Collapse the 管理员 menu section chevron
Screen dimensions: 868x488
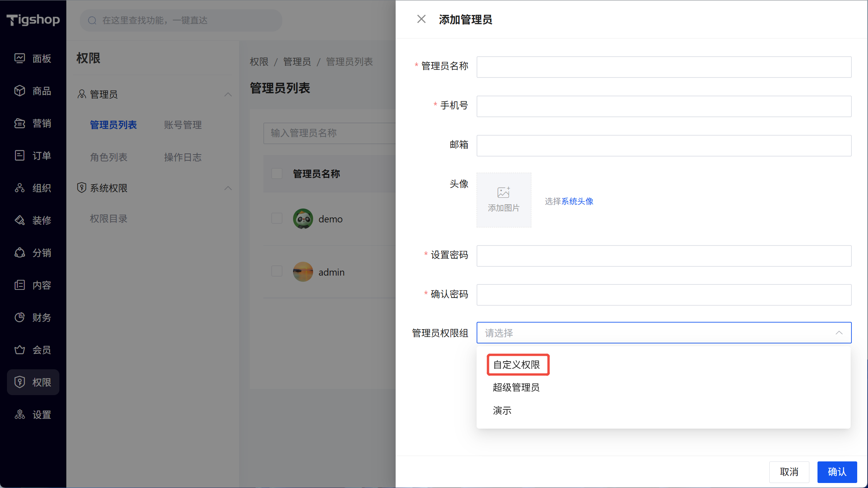coord(228,94)
